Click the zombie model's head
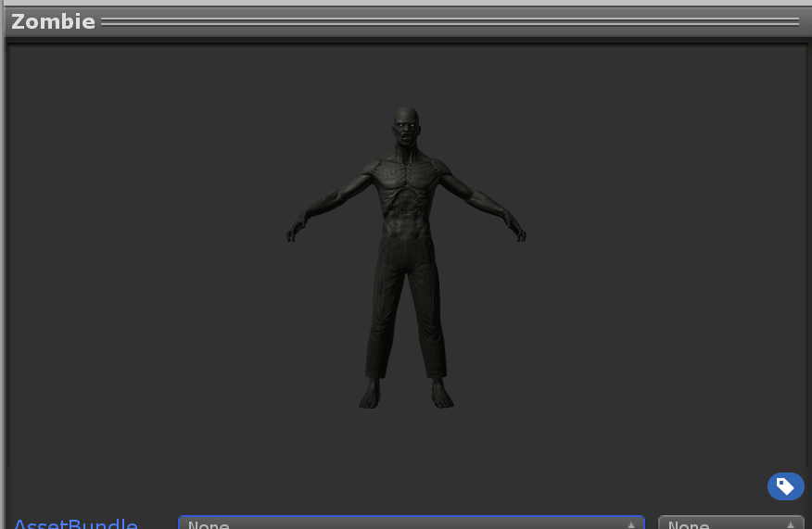Image resolution: width=812 pixels, height=529 pixels. (406, 130)
